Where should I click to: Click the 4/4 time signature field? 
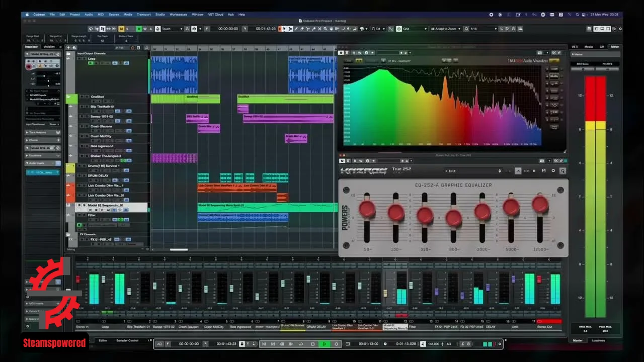[449, 344]
